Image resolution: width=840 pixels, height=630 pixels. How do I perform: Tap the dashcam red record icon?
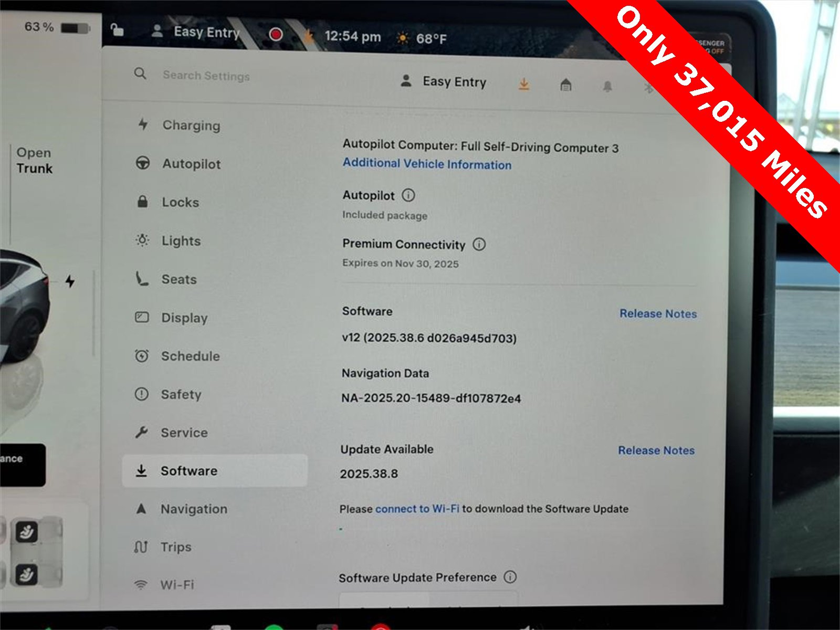(x=275, y=35)
